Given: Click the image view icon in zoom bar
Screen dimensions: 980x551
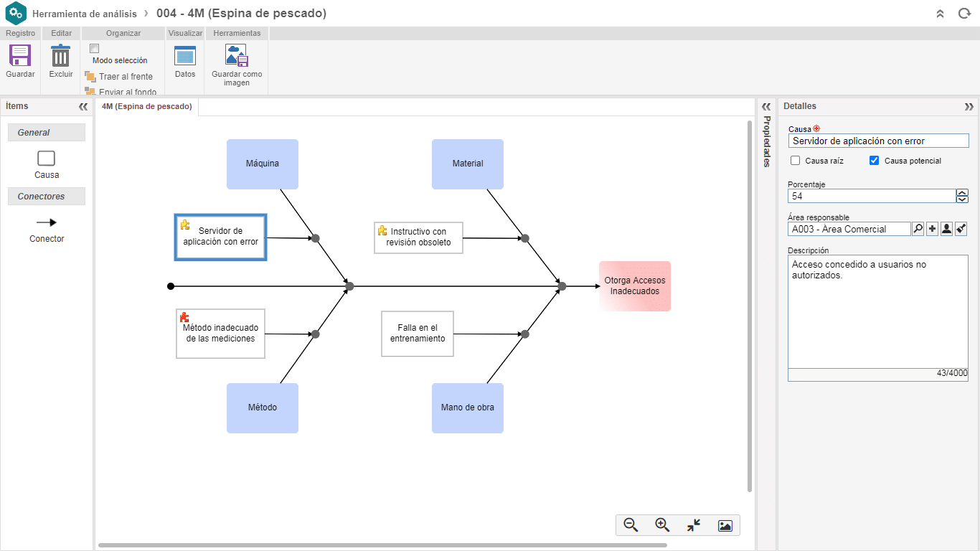Looking at the screenshot, I should point(725,526).
